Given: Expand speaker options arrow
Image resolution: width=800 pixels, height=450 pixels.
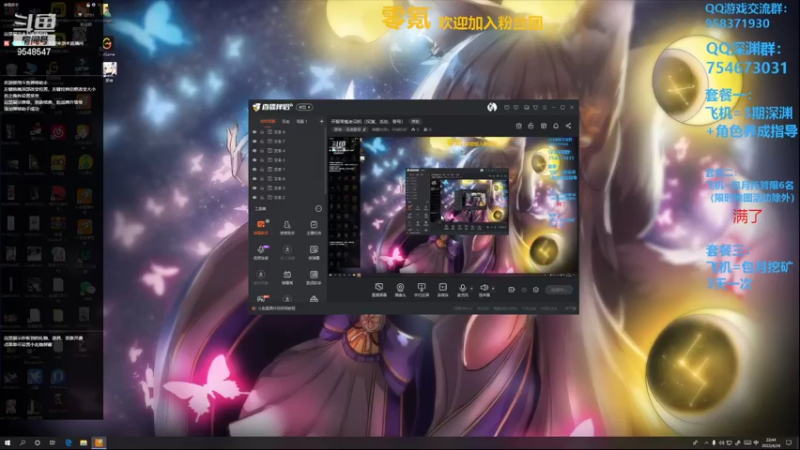Looking at the screenshot, I should (493, 288).
